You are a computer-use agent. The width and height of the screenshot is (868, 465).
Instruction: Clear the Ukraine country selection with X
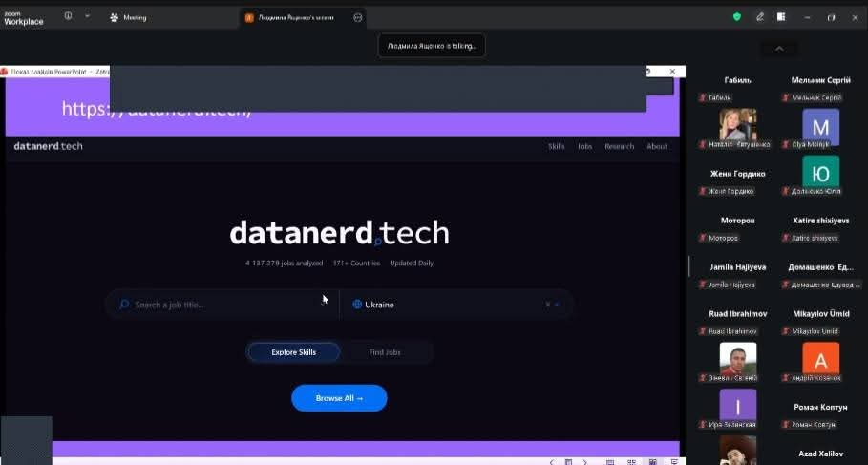click(x=548, y=305)
